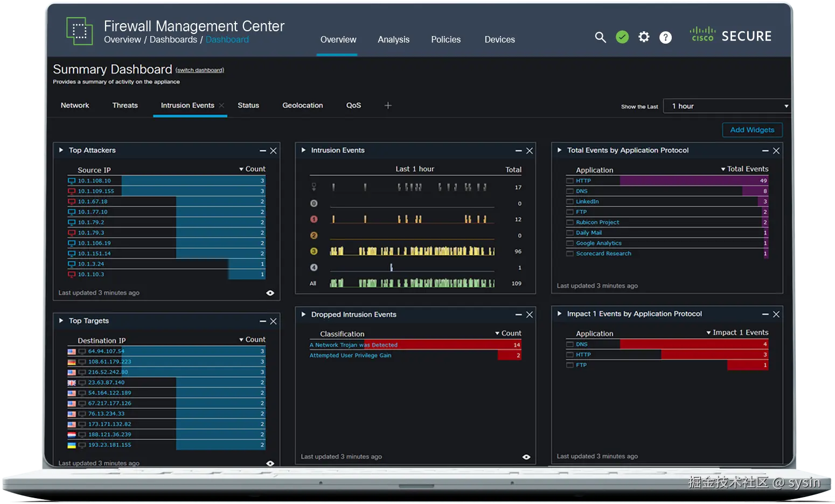Image resolution: width=835 pixels, height=504 pixels.
Task: Toggle the eye icon in Top Attackers widget
Action: pyautogui.click(x=270, y=292)
